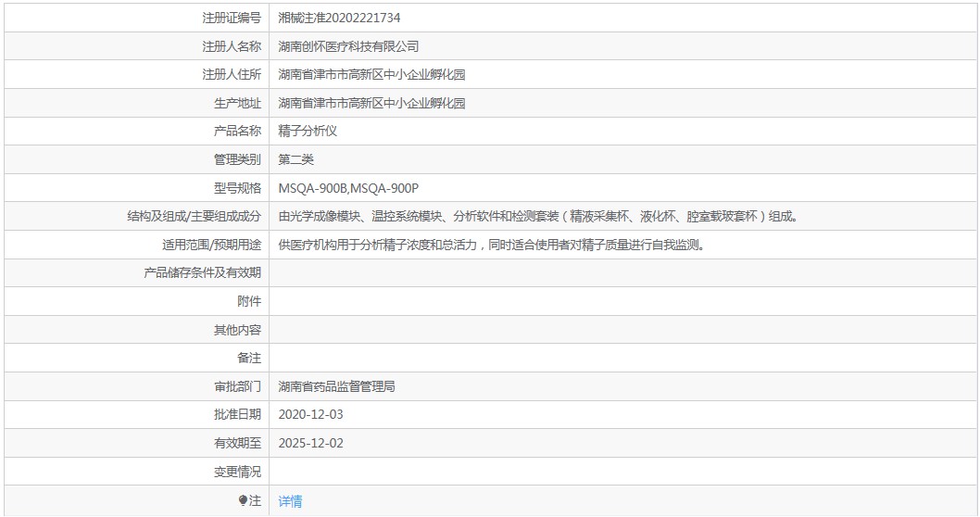Select the address value in the 注册人住所 row

(x=371, y=74)
